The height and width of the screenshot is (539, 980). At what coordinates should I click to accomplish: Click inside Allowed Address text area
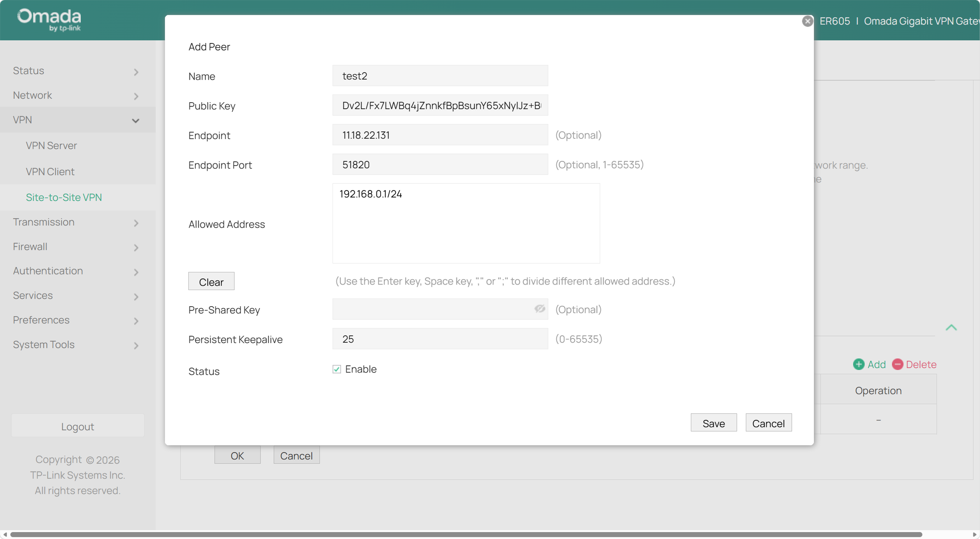tap(466, 224)
